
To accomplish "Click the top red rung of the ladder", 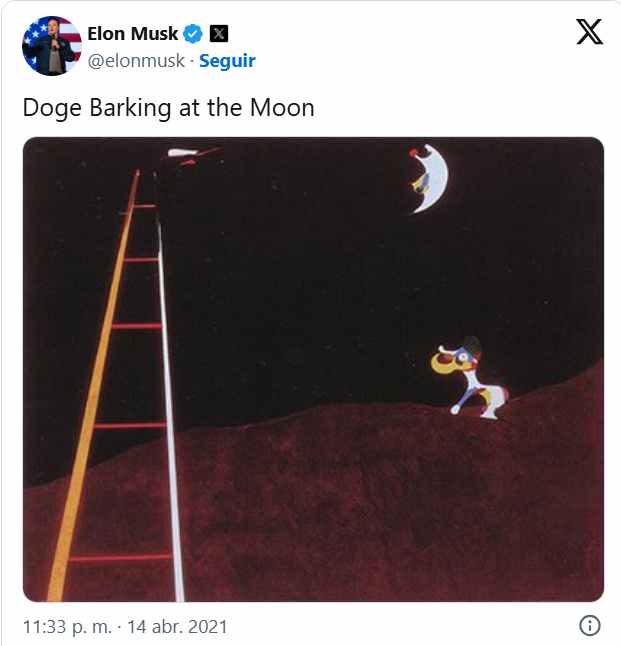I will tap(144, 206).
